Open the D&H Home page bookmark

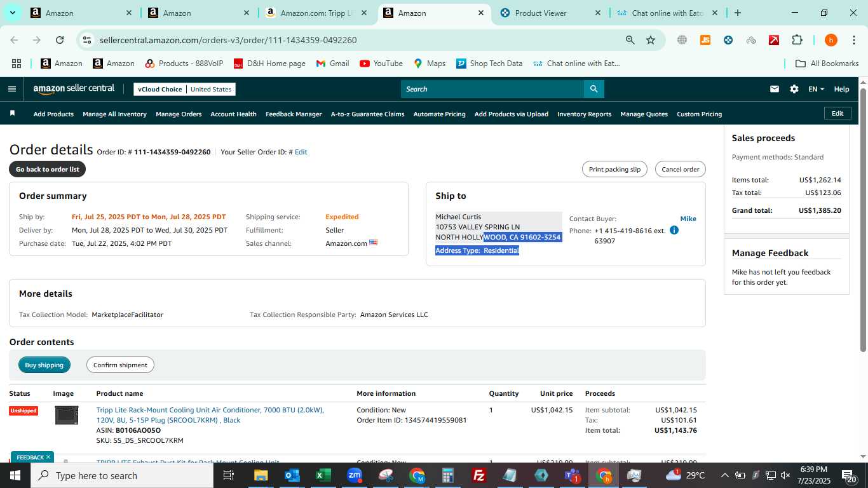269,64
